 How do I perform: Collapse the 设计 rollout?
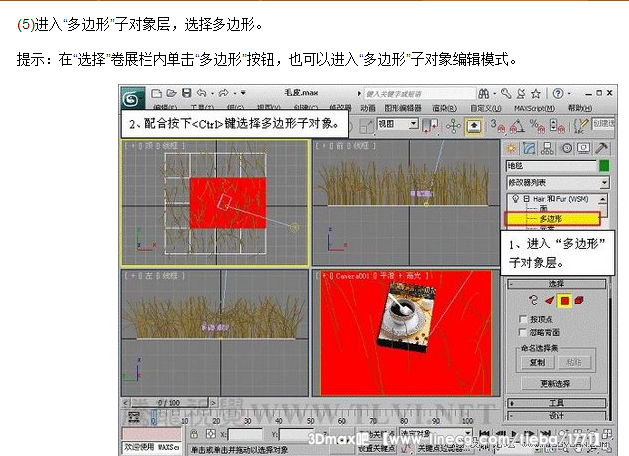point(557,415)
